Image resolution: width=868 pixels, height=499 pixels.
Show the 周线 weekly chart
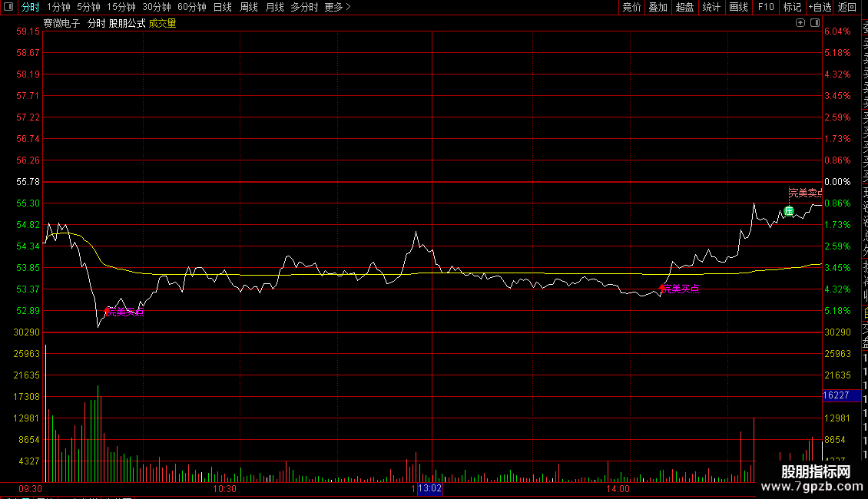point(249,7)
